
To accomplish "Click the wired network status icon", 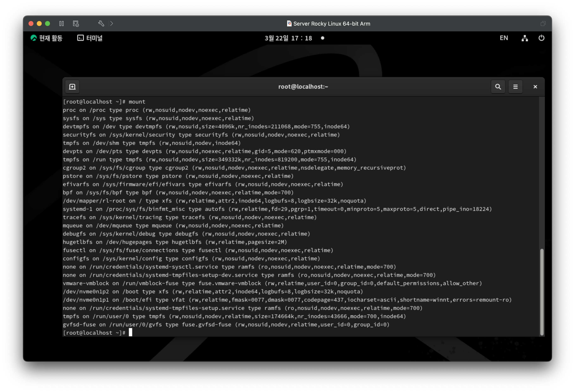I will coord(525,38).
